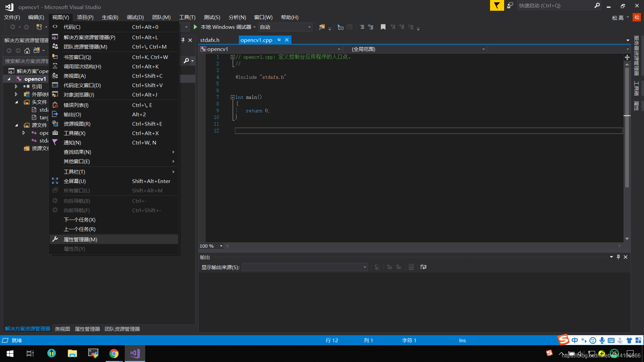Click the split editor handle above scrollbar
The height and width of the screenshot is (362, 644).
pos(627,57)
